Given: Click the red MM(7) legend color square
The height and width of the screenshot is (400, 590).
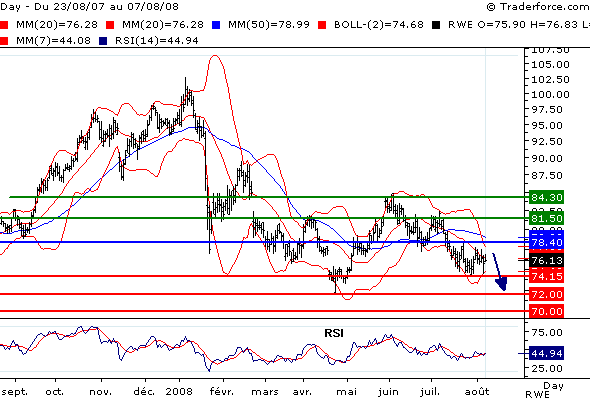Looking at the screenshot, I should (x=4, y=41).
